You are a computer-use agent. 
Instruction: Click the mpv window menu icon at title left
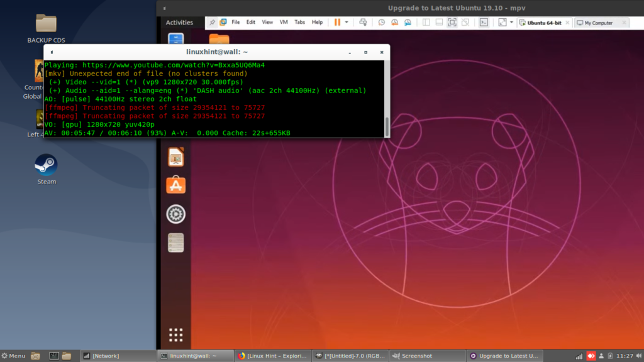[164, 8]
